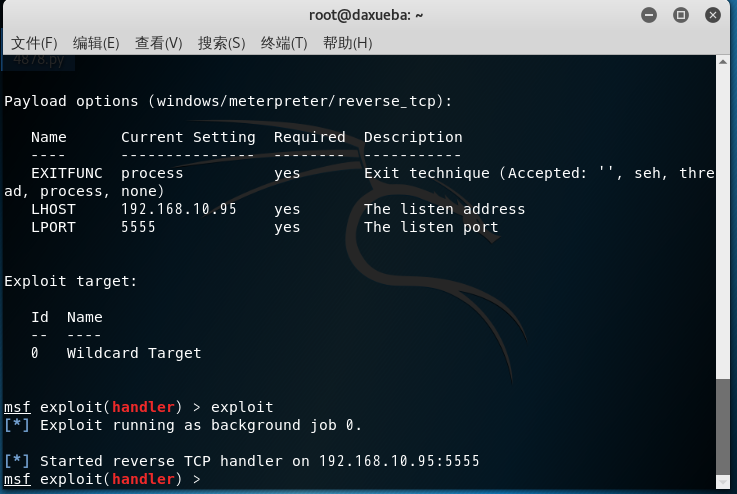Click the 'Required' column header
The image size is (737, 494).
point(310,137)
